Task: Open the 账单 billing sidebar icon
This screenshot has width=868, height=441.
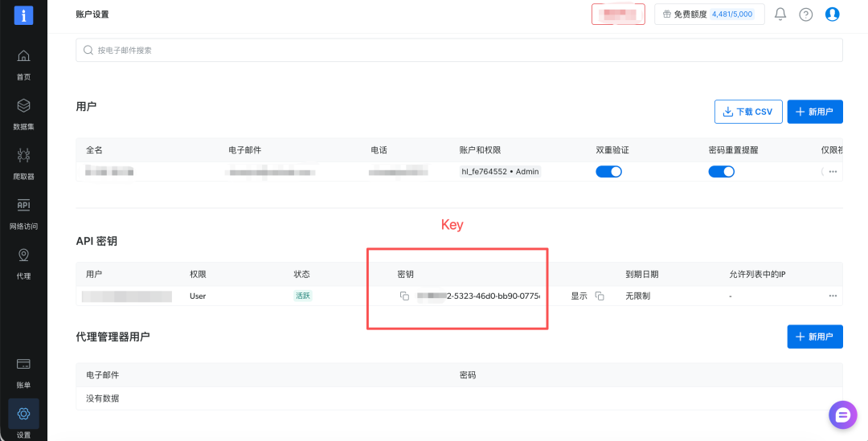Action: tap(23, 364)
